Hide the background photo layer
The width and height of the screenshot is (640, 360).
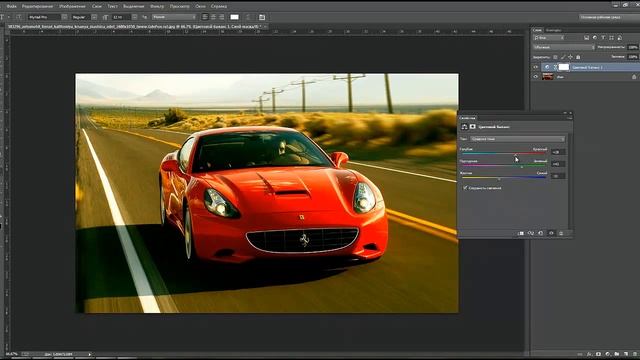[x=536, y=77]
